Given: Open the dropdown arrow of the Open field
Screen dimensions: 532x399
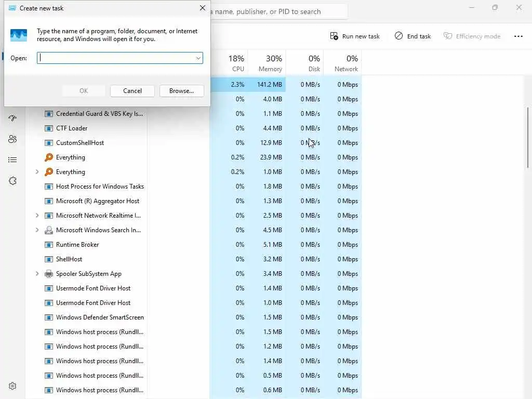Looking at the screenshot, I should pos(198,58).
